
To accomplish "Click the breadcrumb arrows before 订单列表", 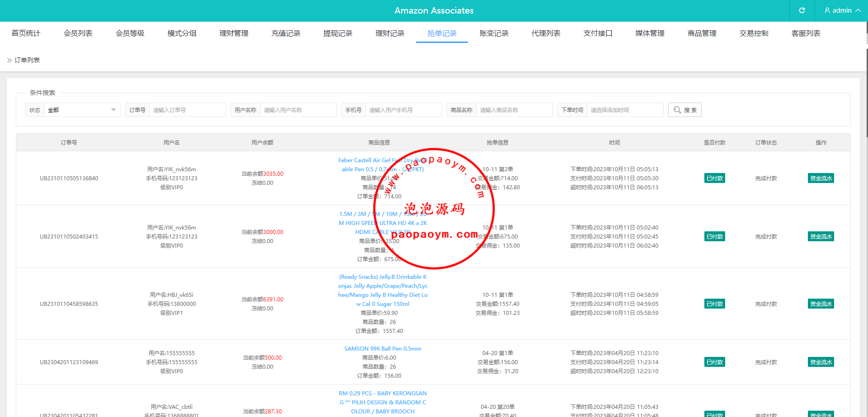I will click(x=9, y=60).
